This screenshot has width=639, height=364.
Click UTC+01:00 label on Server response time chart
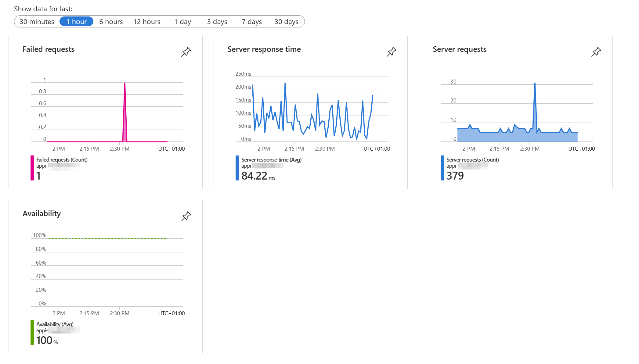click(x=377, y=149)
